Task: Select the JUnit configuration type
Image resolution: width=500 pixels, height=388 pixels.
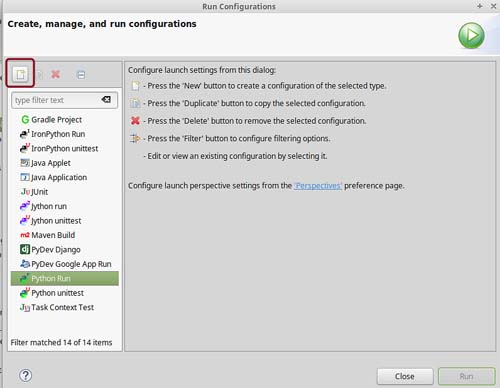Action: pyautogui.click(x=64, y=192)
